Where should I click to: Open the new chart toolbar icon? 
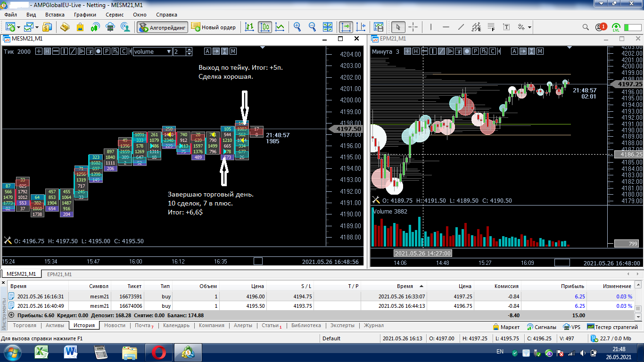(x=10, y=27)
